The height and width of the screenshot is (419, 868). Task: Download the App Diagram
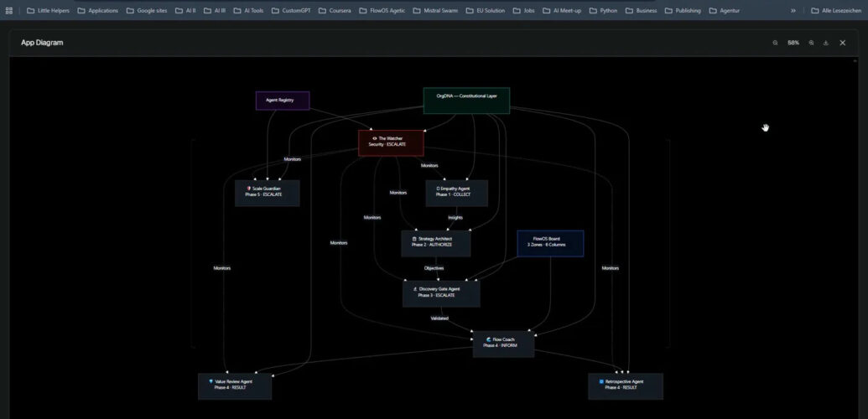pos(826,43)
